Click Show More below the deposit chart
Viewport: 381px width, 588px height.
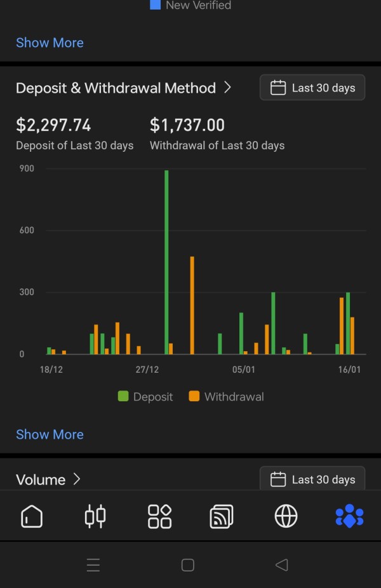(50, 434)
